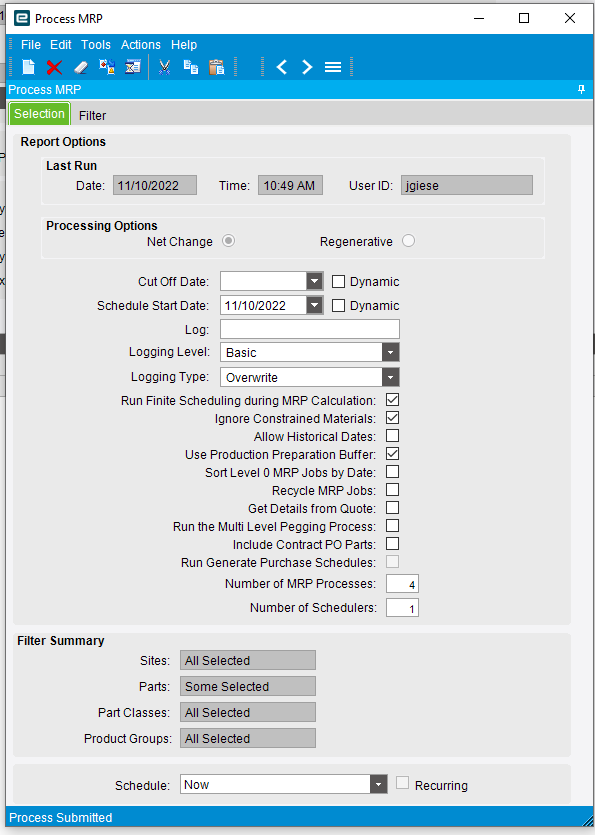Click the eraser Clear icon in toolbar
Screen dimensions: 595x835
[80, 67]
